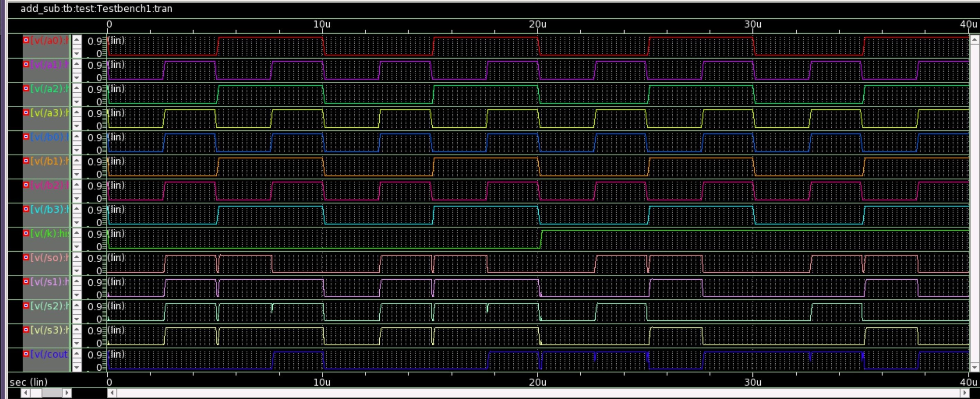Click the up scale arrow on the v(/b3) row
The height and width of the screenshot is (399, 980).
click(x=77, y=208)
